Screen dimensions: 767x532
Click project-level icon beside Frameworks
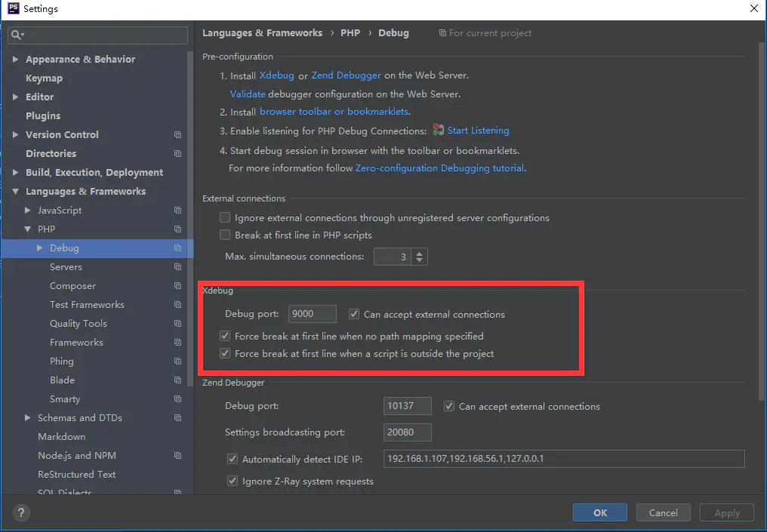coord(177,343)
